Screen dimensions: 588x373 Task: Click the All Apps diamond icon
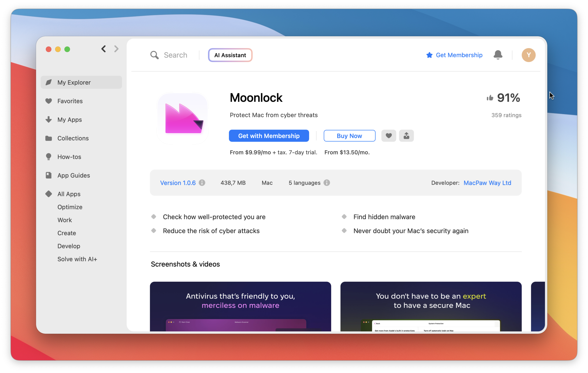click(x=49, y=194)
